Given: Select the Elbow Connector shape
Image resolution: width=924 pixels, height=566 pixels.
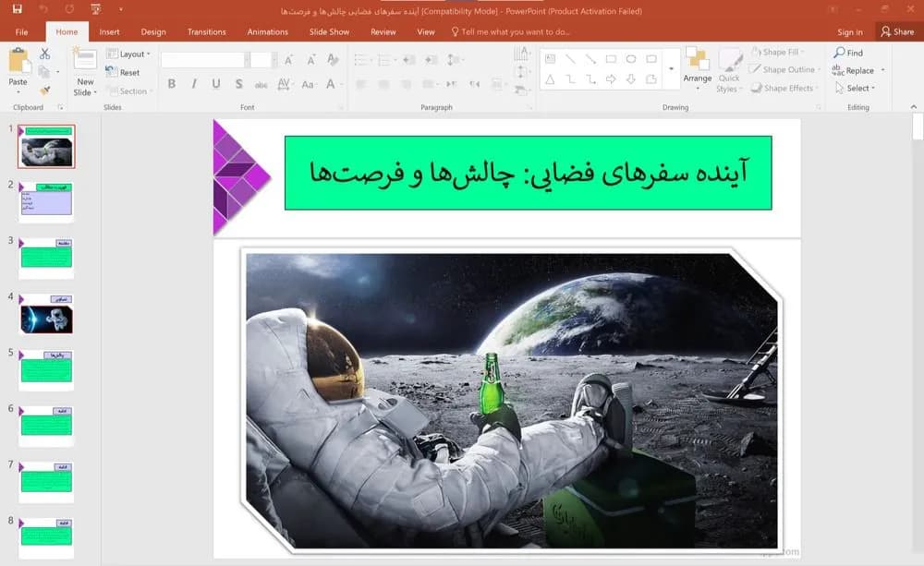Looking at the screenshot, I should click(x=570, y=78).
